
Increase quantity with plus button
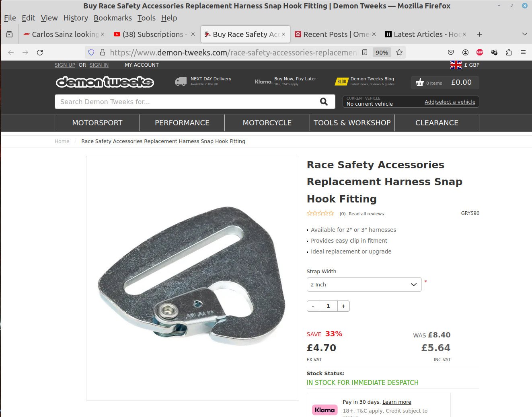point(343,306)
